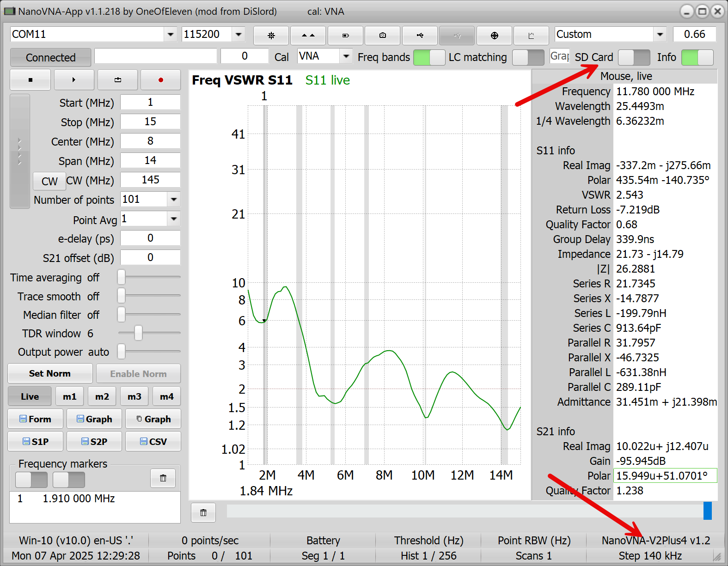Toggle the second Frequency markers switch

pos(69,480)
